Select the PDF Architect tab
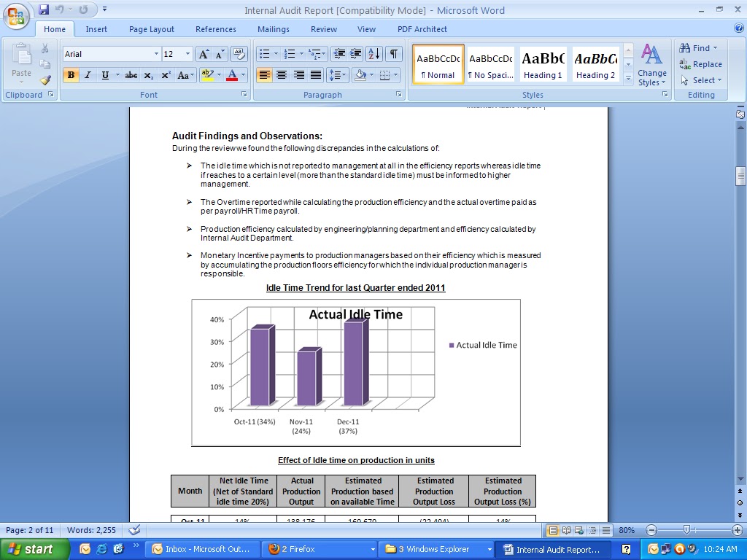Viewport: 747px width, 560px height. tap(422, 29)
